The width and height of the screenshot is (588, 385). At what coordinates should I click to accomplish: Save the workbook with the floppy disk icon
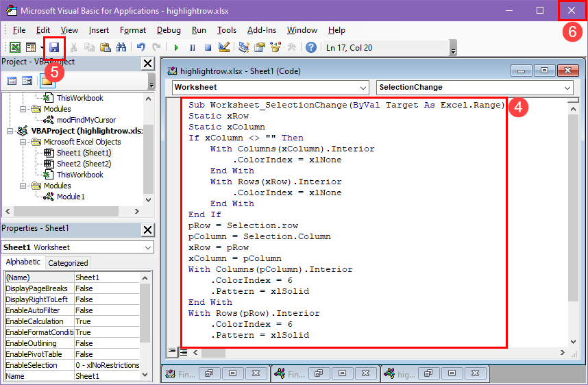pyautogui.click(x=54, y=47)
